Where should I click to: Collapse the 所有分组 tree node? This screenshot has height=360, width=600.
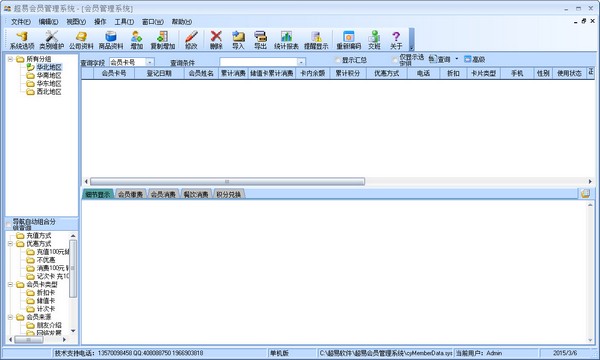(x=10, y=59)
